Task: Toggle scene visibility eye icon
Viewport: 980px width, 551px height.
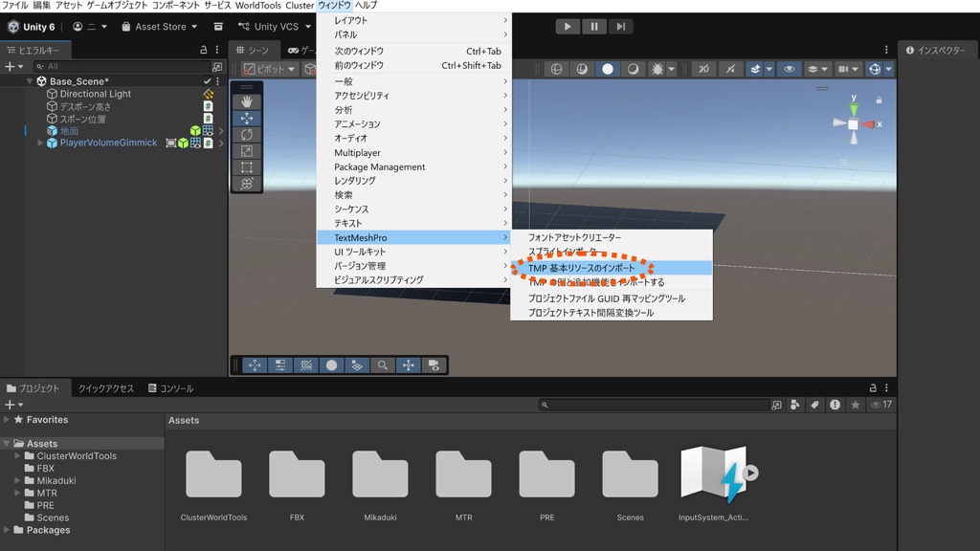Action: (x=790, y=69)
